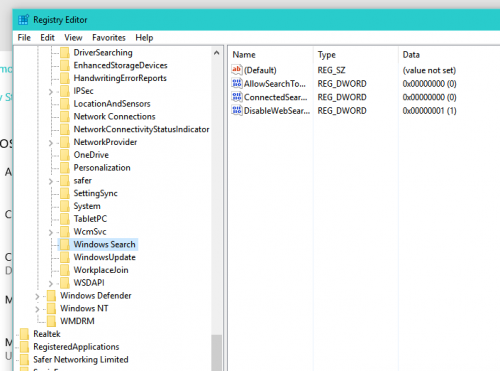Expand the Windows Defender key
The height and width of the screenshot is (371, 500).
click(37, 296)
